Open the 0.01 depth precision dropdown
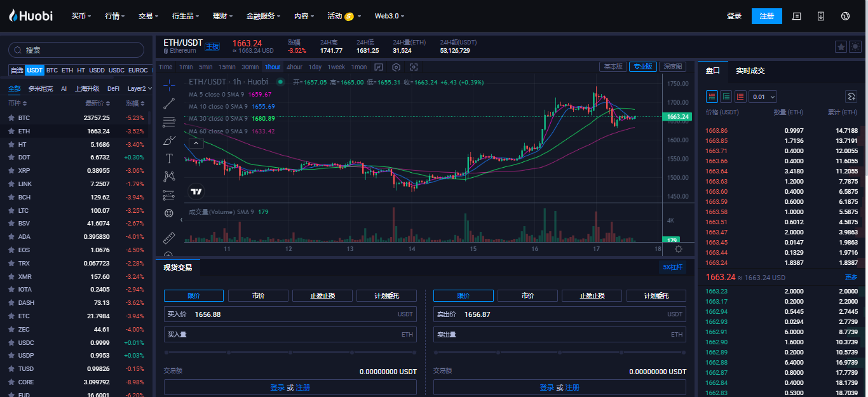The width and height of the screenshot is (868, 397). (763, 97)
